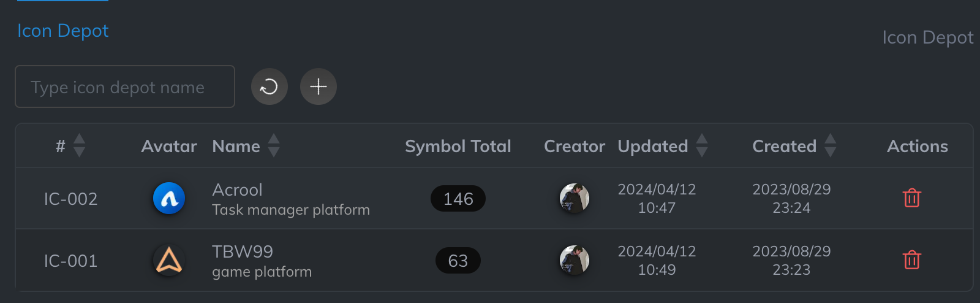
Task: Select the IC-002 row ID
Action: [70, 199]
